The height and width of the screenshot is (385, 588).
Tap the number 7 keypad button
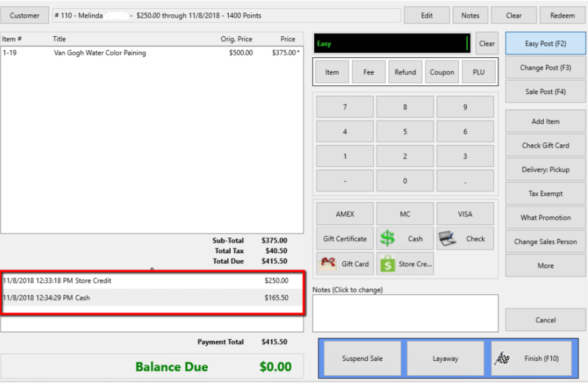click(x=345, y=107)
